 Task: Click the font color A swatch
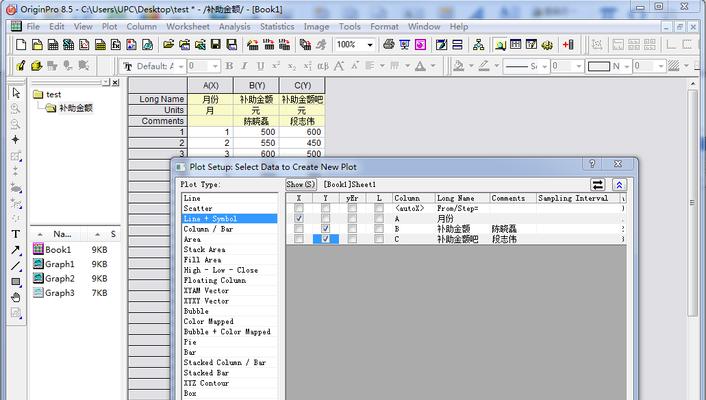point(421,66)
